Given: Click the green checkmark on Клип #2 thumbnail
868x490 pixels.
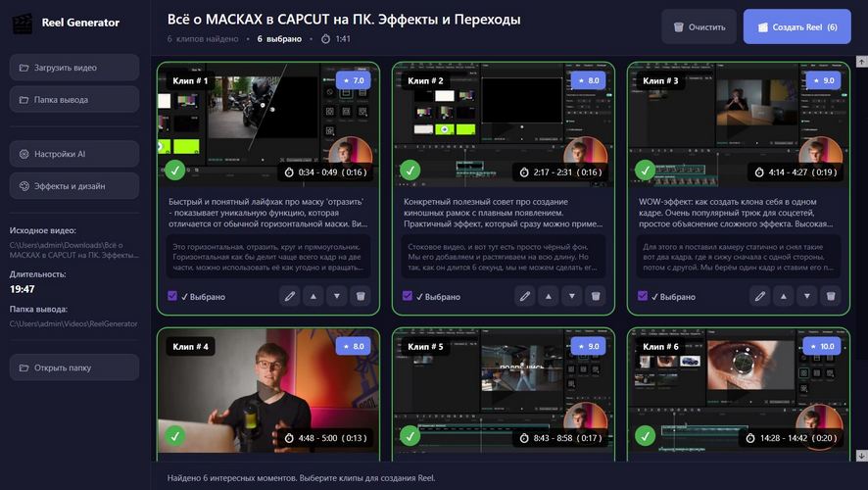Looking at the screenshot, I should coord(410,170).
